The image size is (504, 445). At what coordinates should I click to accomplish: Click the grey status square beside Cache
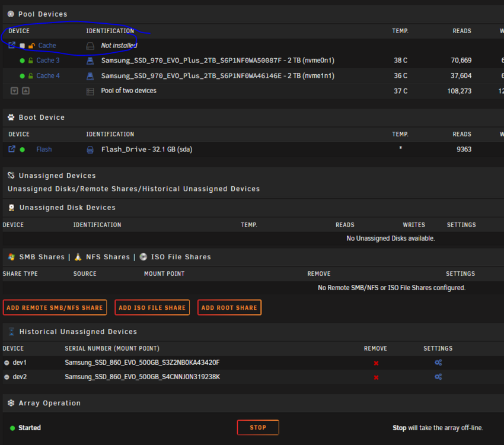(x=22, y=46)
